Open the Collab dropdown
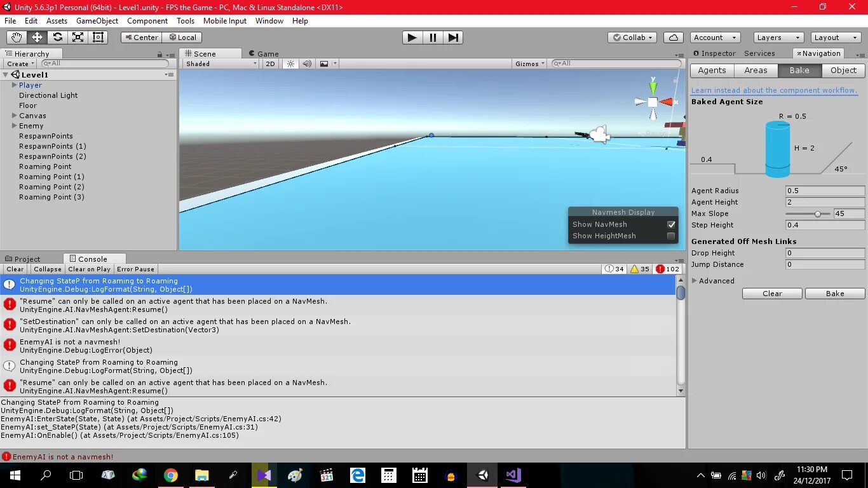 point(633,37)
